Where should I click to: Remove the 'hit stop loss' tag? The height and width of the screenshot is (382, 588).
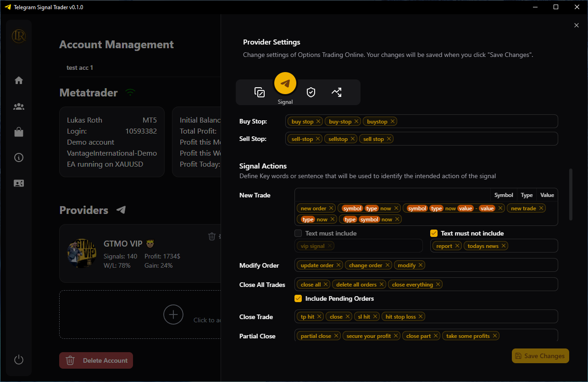pos(421,317)
